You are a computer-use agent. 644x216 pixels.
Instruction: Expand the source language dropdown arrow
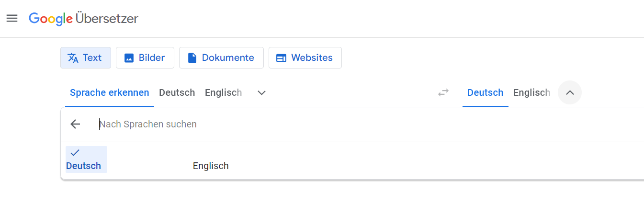[261, 92]
